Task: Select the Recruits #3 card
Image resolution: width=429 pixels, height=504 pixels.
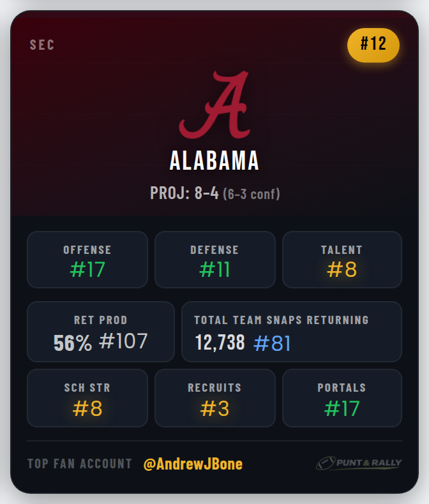Action: 214,398
